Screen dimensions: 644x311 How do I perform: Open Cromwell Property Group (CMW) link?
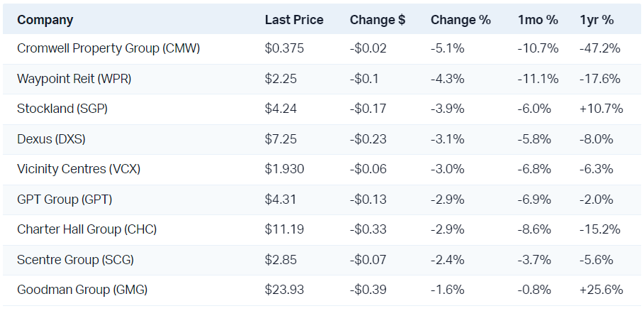coord(109,49)
